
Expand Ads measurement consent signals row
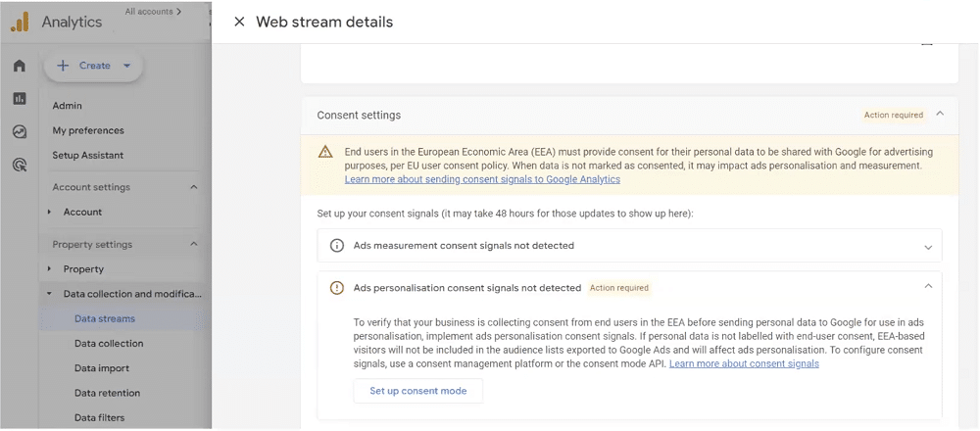pos(928,248)
